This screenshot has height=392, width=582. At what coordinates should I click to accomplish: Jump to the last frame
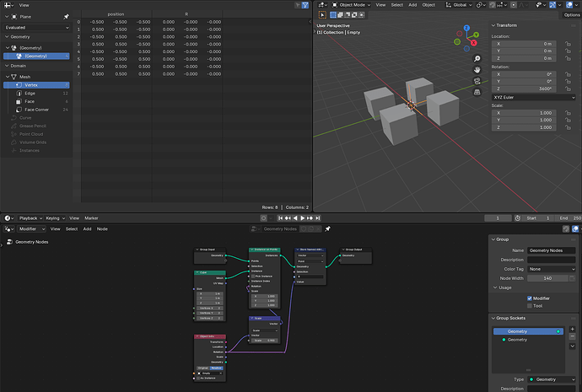(318, 218)
